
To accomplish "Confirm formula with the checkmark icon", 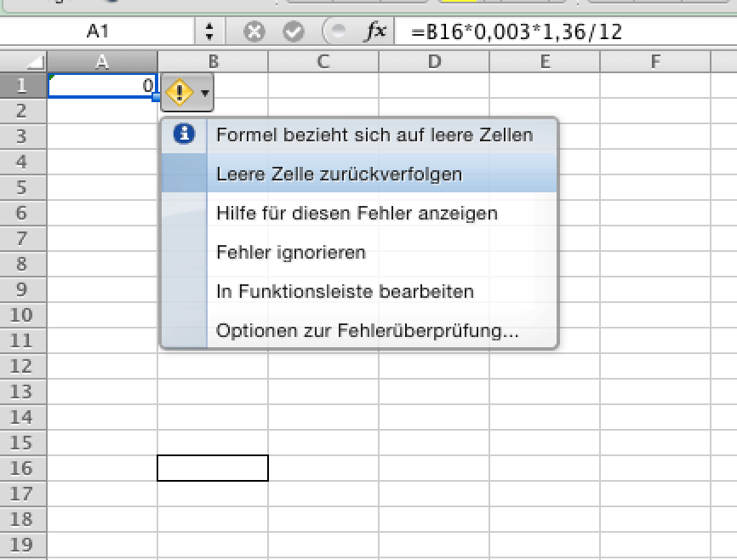I will pos(294,31).
